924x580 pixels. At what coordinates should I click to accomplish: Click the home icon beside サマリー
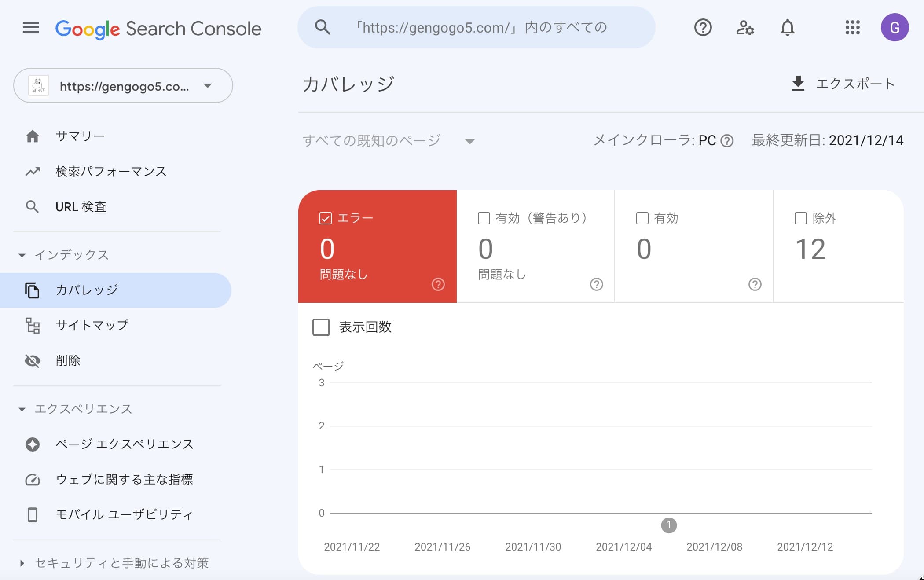(x=33, y=136)
